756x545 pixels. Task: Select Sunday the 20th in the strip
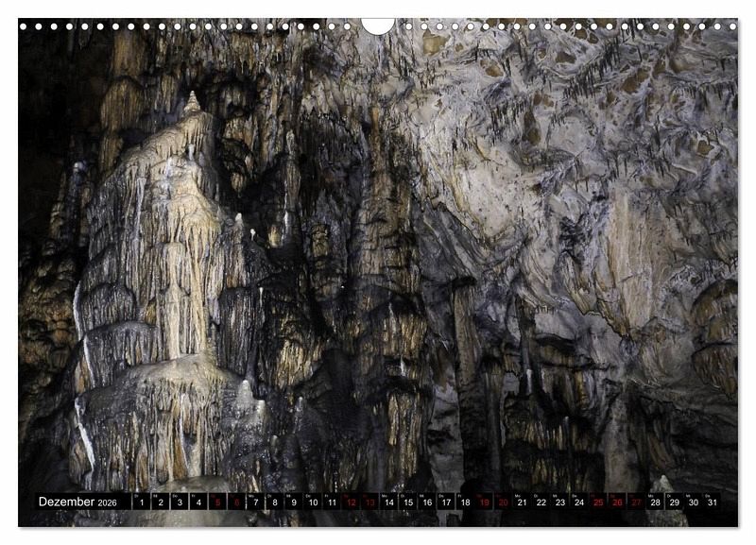click(503, 502)
